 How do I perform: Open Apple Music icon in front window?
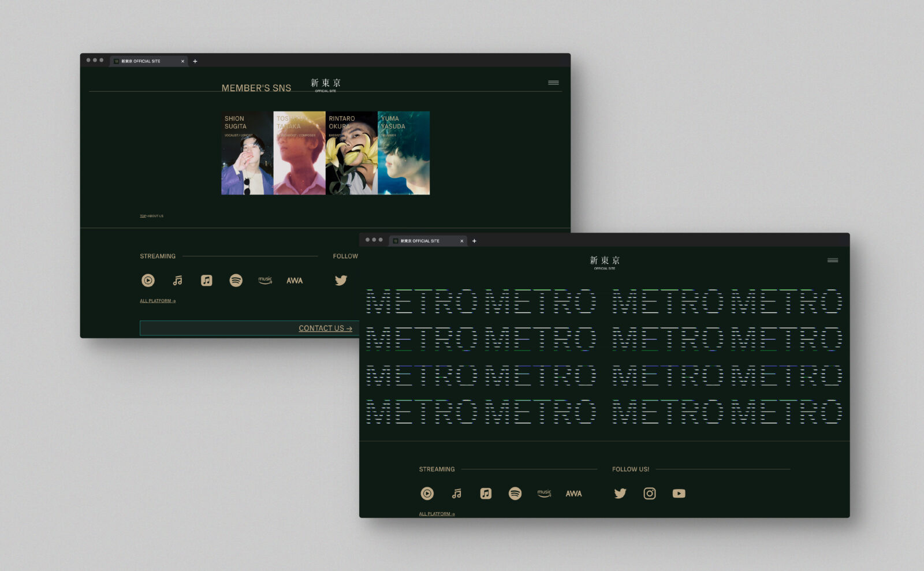486,494
